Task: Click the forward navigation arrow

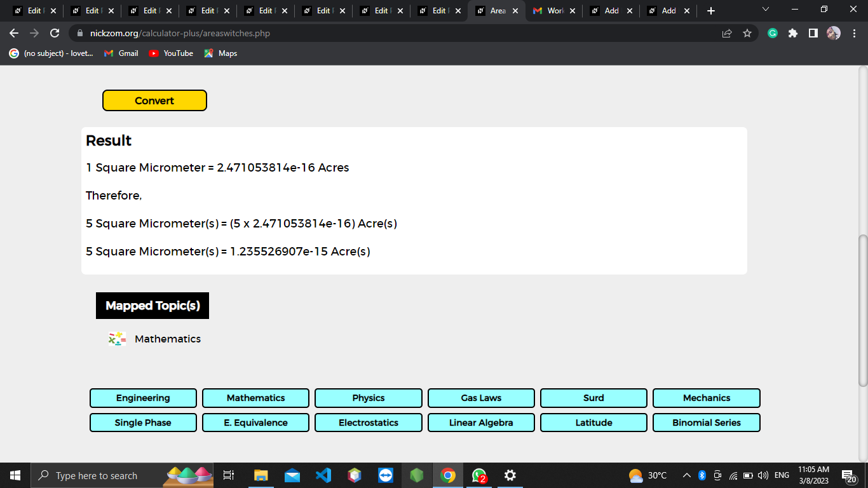Action: [34, 33]
